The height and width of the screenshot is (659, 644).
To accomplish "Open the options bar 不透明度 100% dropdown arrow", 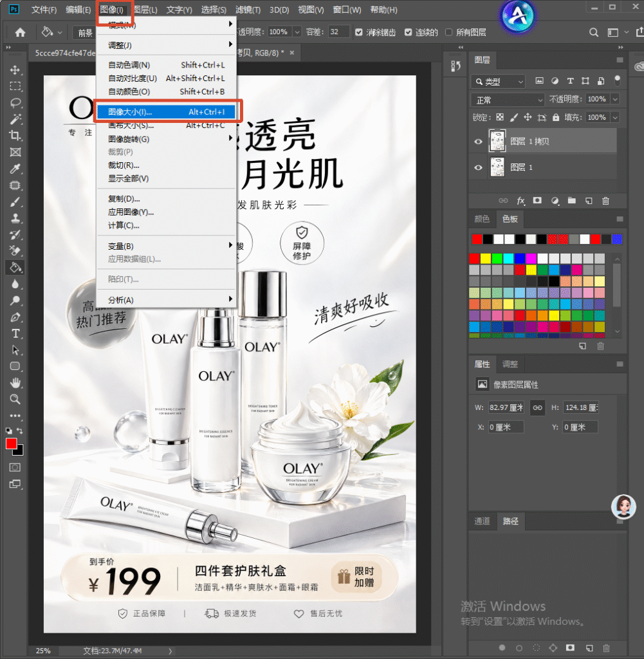I will click(x=297, y=32).
